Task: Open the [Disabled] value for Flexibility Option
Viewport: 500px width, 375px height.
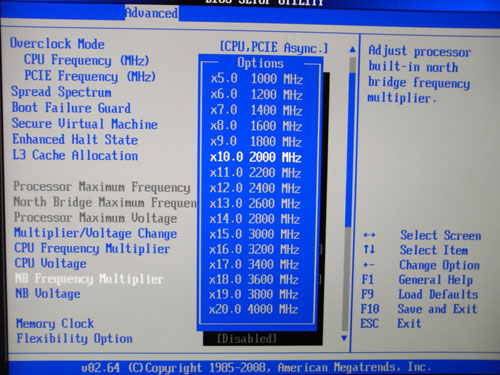Action: (247, 339)
